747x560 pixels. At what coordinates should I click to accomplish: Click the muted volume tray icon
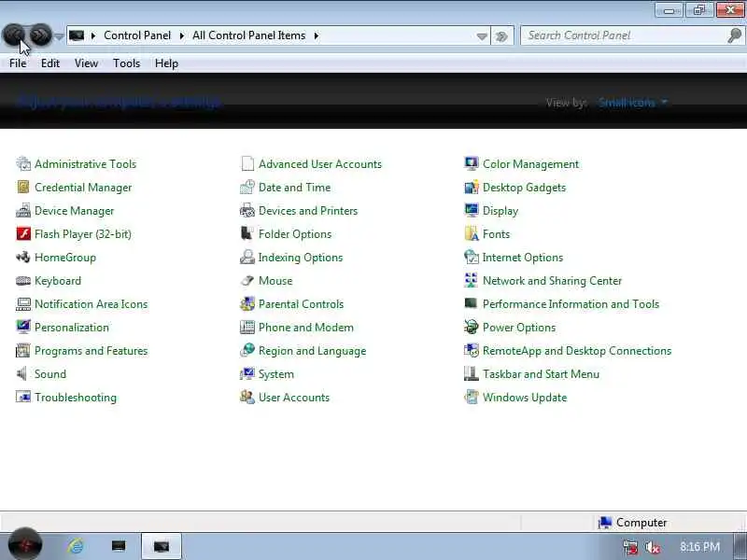652,547
